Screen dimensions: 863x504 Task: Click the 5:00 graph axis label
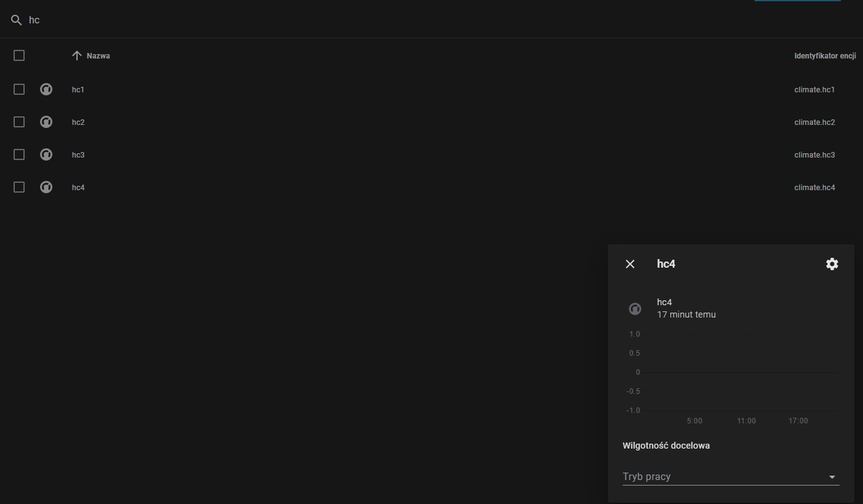(694, 421)
